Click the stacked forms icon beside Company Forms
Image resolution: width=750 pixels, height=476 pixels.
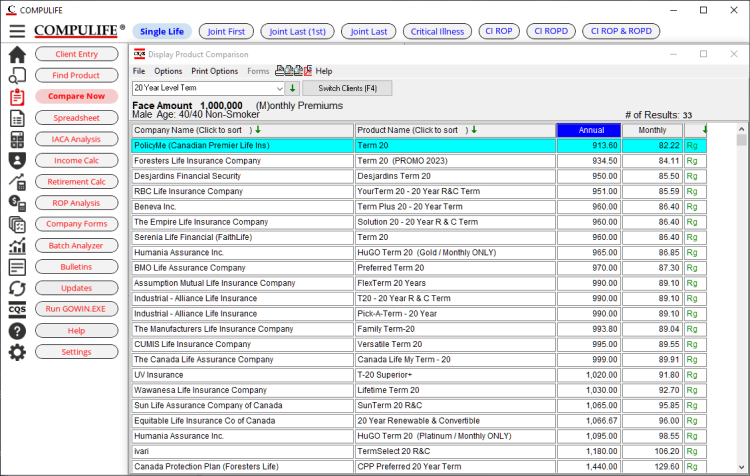17,224
